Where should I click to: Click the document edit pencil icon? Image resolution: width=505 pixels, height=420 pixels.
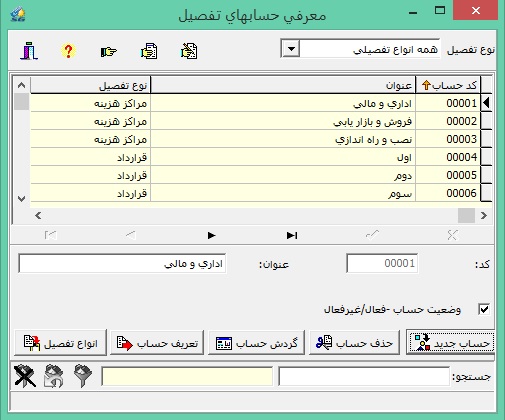(x=189, y=51)
